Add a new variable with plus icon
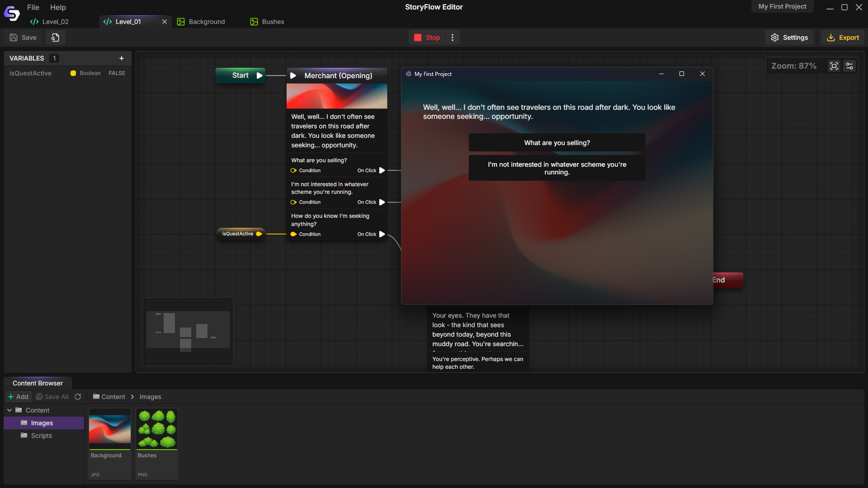This screenshot has height=488, width=868. (x=121, y=58)
